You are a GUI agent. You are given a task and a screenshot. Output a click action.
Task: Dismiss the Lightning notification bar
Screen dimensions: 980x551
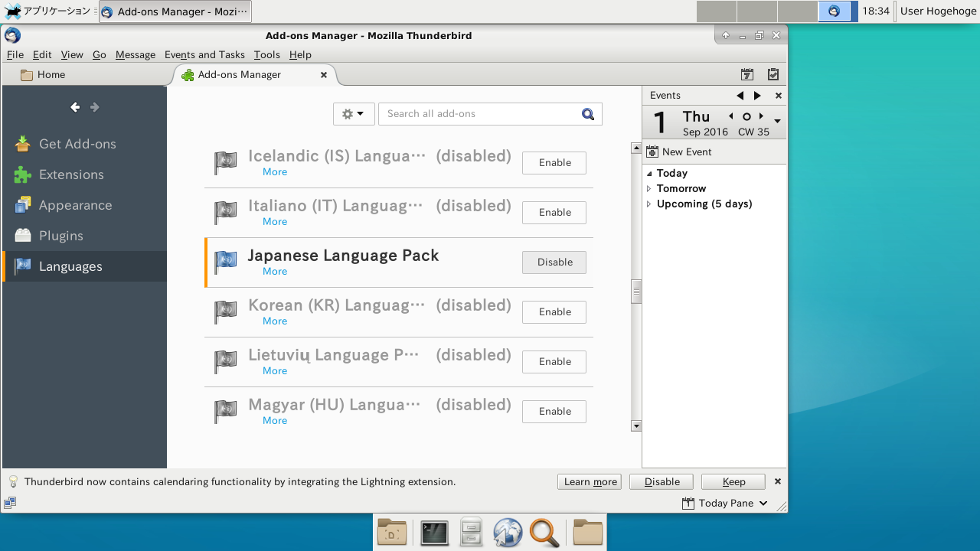point(778,481)
